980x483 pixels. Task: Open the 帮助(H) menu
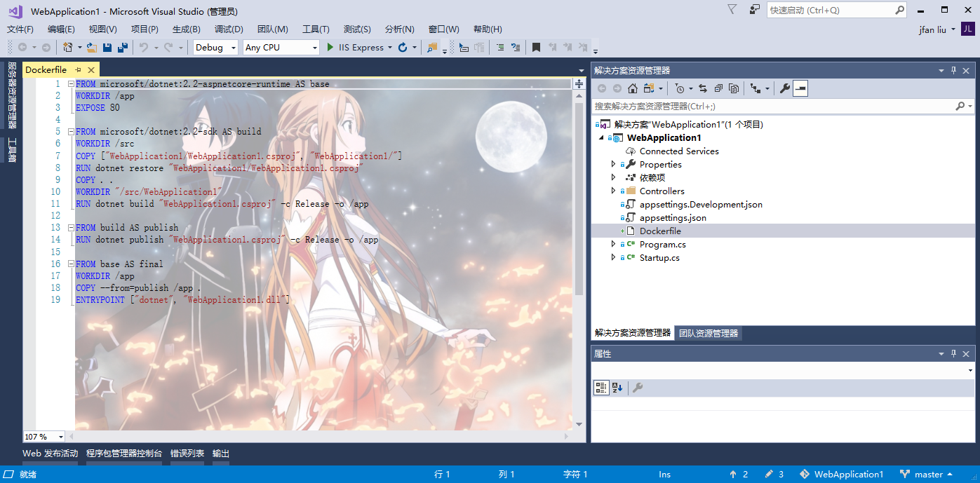tap(488, 29)
